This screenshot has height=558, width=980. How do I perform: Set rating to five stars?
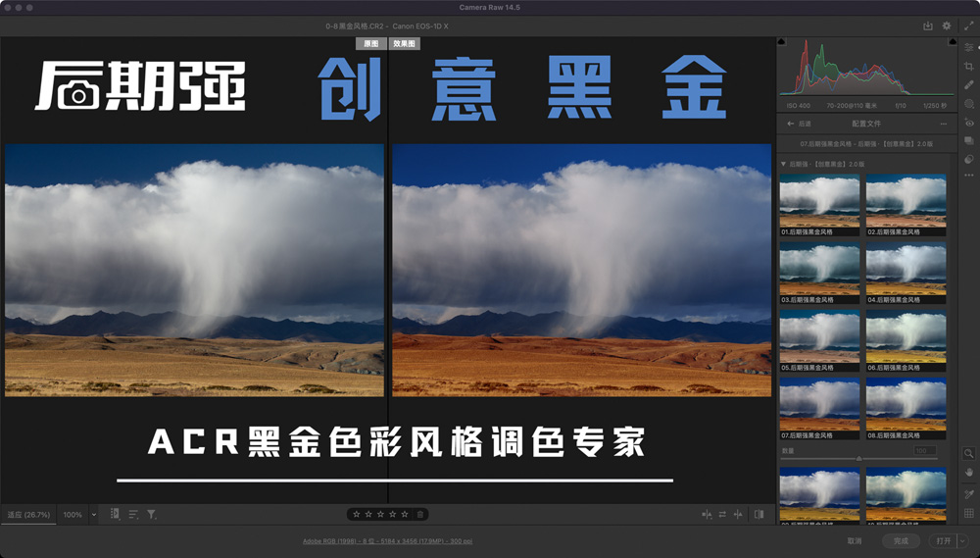(405, 514)
